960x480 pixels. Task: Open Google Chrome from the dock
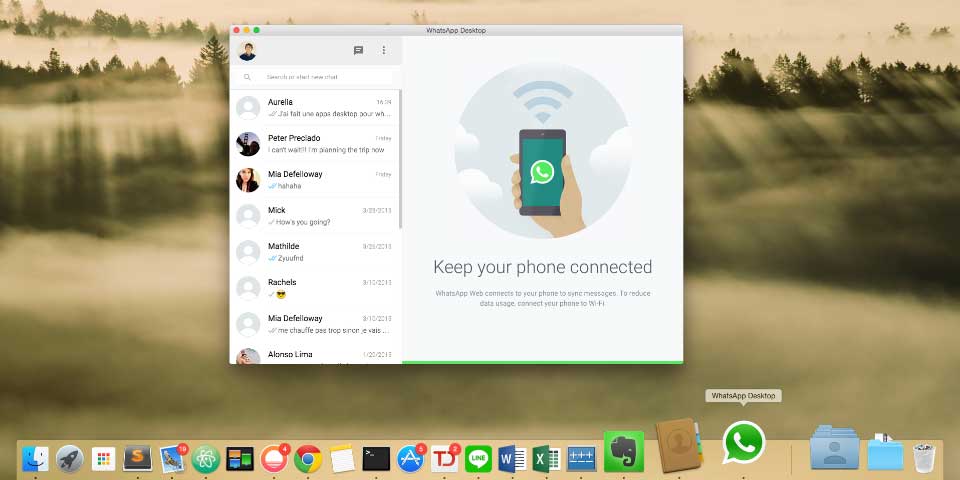(308, 459)
